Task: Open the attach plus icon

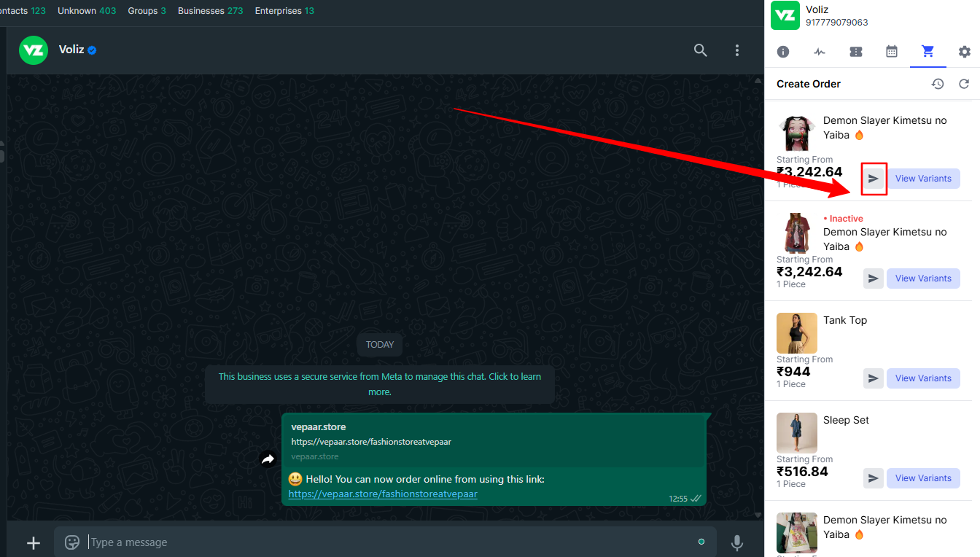Action: tap(33, 542)
